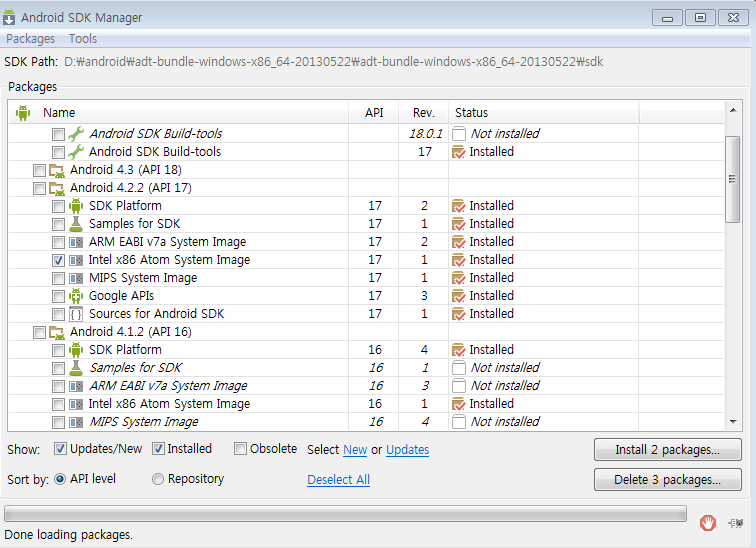Click red stop hand icon in status bar
The height and width of the screenshot is (548, 756).
click(707, 523)
